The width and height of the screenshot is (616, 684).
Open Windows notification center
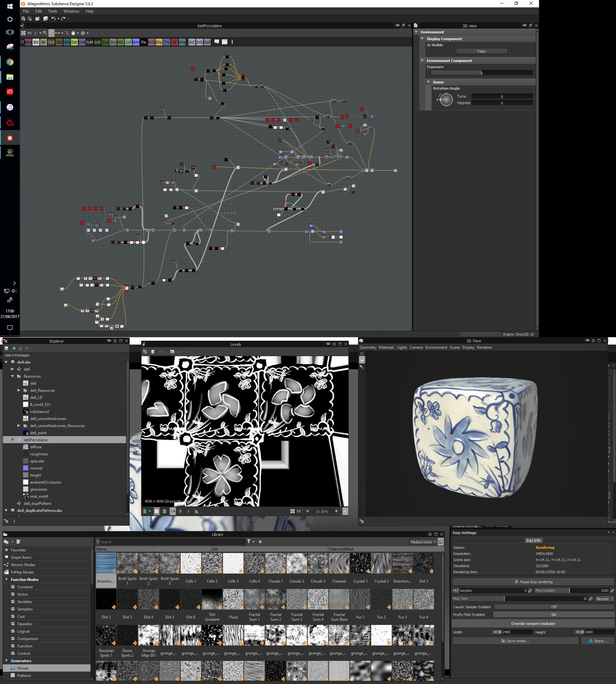click(x=10, y=328)
